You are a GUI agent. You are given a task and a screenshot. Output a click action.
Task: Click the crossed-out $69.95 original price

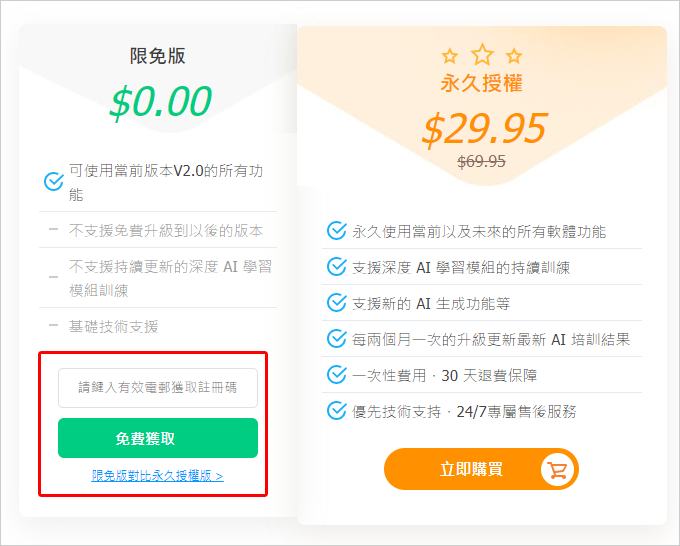481,161
